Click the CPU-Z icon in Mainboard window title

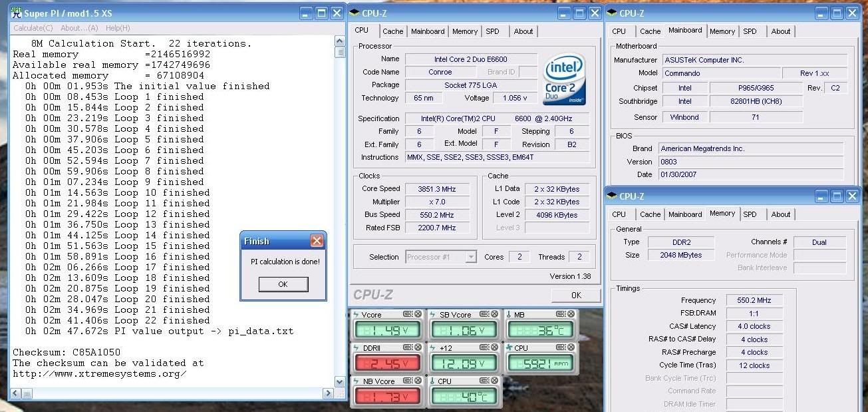click(611, 13)
